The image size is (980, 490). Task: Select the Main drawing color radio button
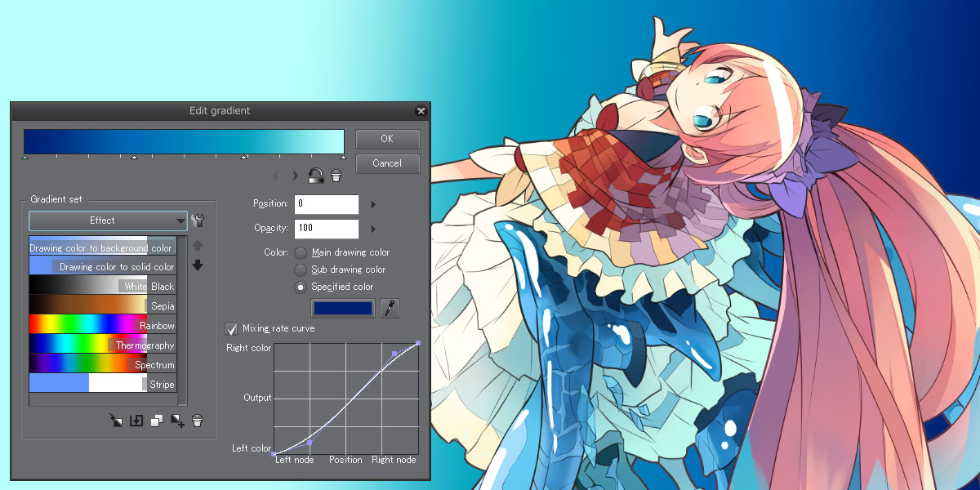(301, 253)
